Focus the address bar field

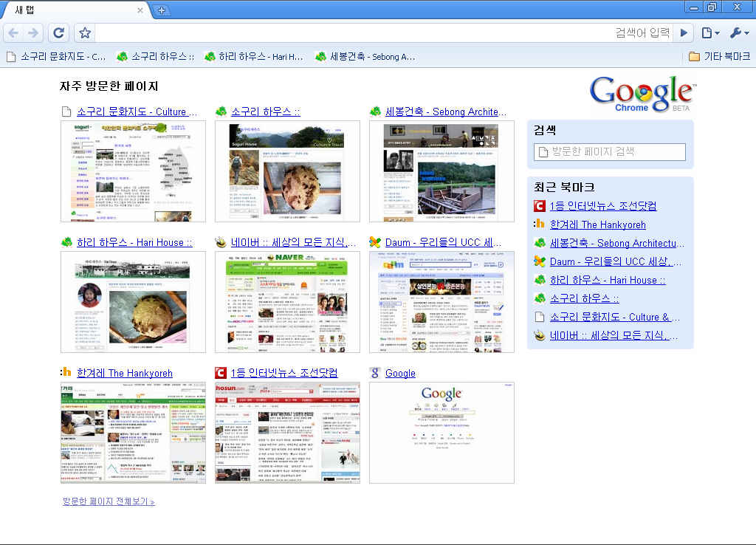coord(383,32)
